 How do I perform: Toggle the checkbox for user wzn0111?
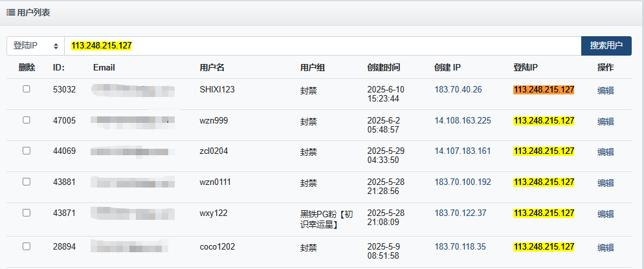(27, 182)
